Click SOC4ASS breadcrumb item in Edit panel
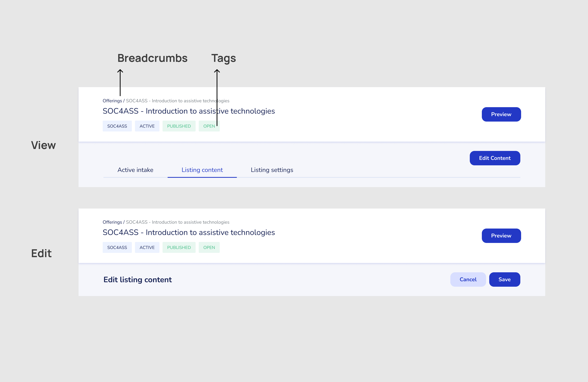Screen dimensions: 588x382 coord(177,222)
